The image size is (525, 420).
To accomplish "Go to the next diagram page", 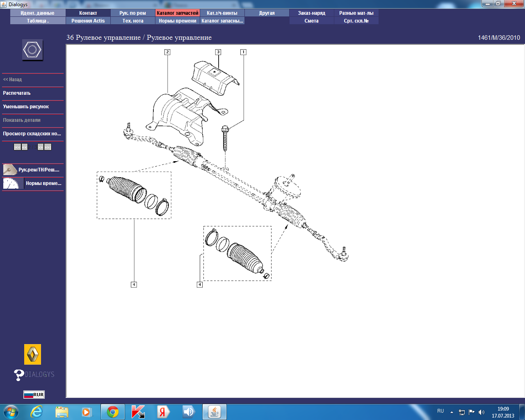I will (40, 147).
